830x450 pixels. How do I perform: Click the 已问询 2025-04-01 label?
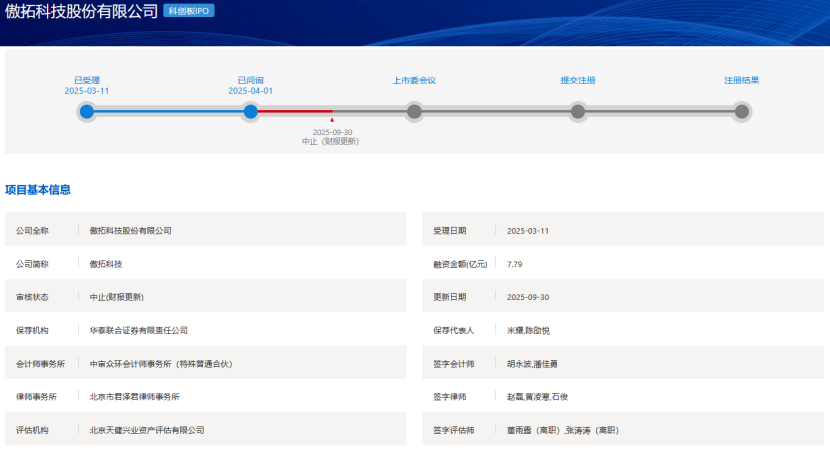click(x=250, y=85)
